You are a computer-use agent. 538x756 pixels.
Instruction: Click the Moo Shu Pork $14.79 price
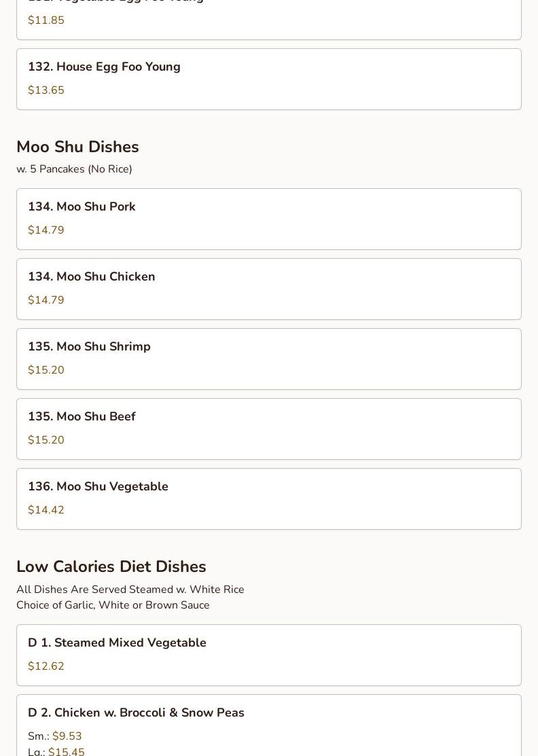point(46,230)
